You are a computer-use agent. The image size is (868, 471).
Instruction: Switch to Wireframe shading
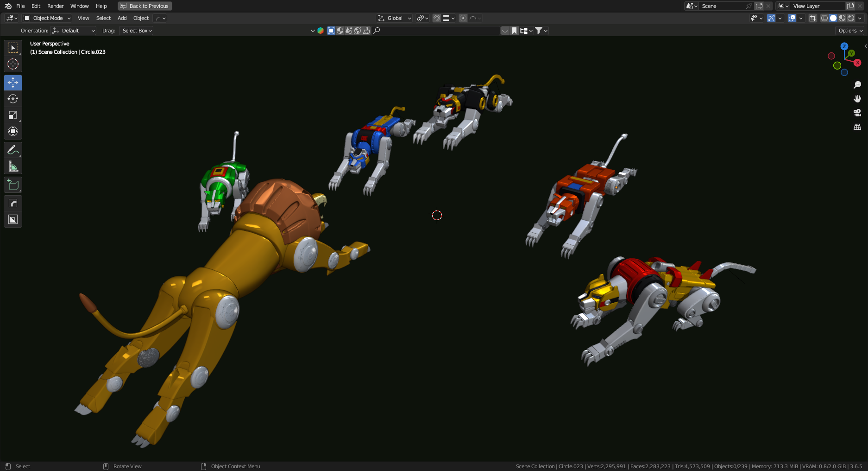[824, 18]
